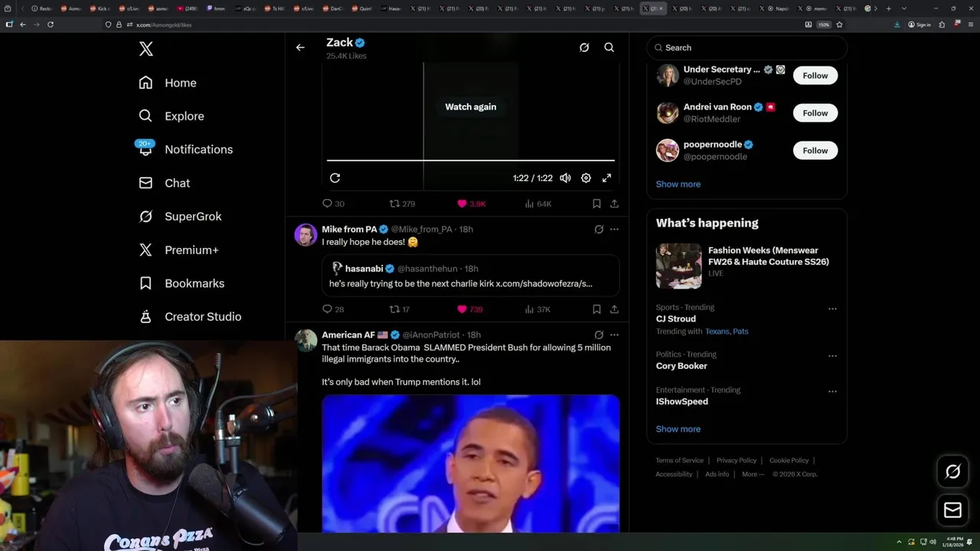Click browser Sign in button
980x551 pixels.
920,24
